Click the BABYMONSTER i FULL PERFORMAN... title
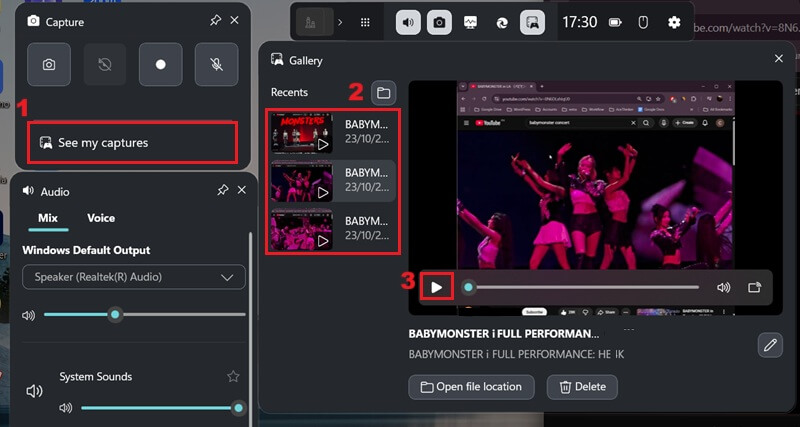 (504, 334)
